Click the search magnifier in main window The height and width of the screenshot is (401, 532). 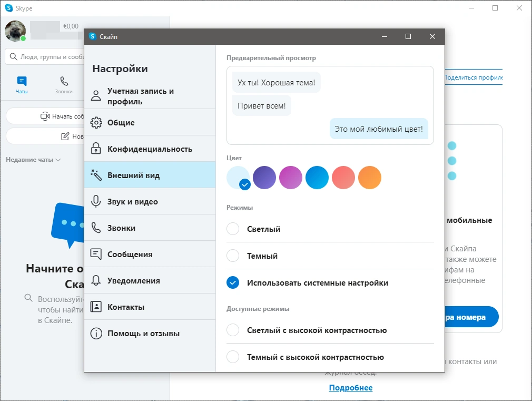click(13, 57)
